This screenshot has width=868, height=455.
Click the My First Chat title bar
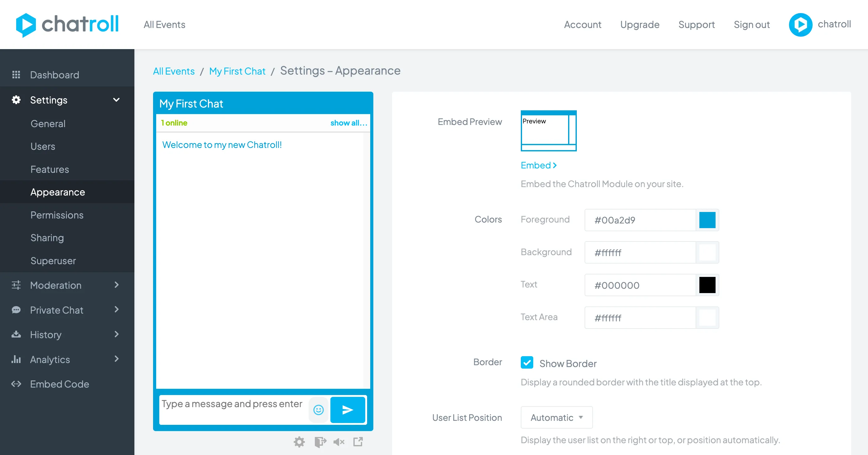263,103
